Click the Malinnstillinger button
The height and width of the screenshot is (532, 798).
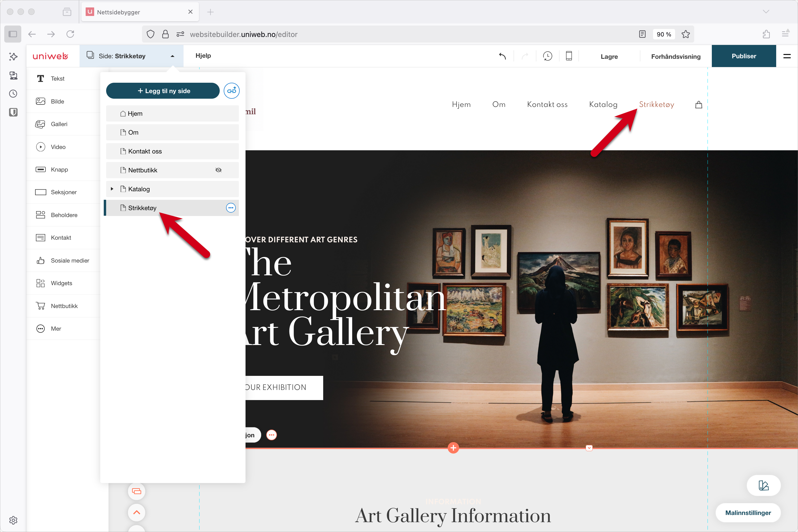coord(748,513)
